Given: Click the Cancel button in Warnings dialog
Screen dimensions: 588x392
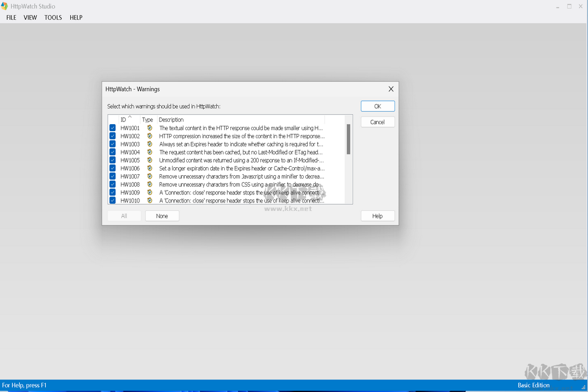Looking at the screenshot, I should coord(378,122).
